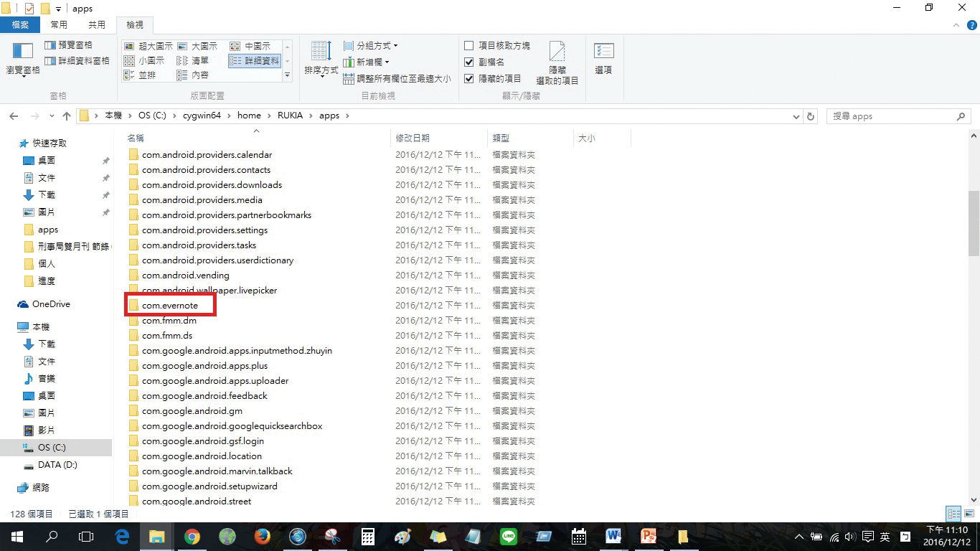Open 選項 folder options
The height and width of the screenshot is (551, 980).
(604, 58)
